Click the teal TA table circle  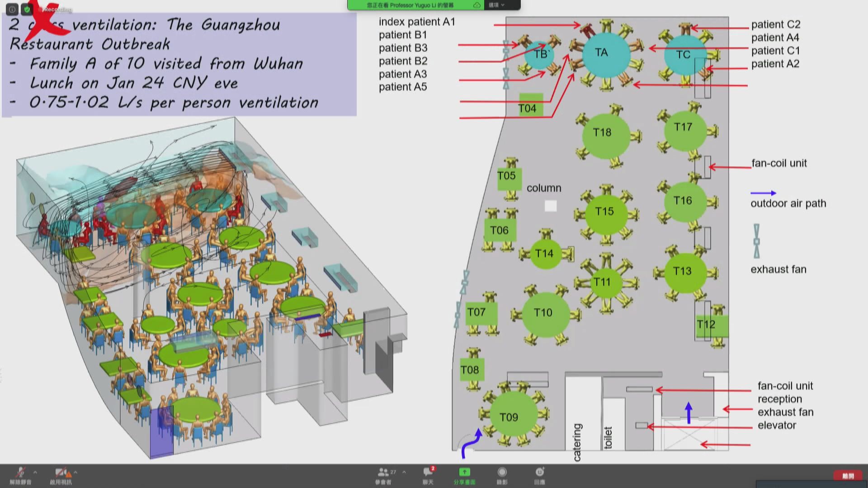605,54
